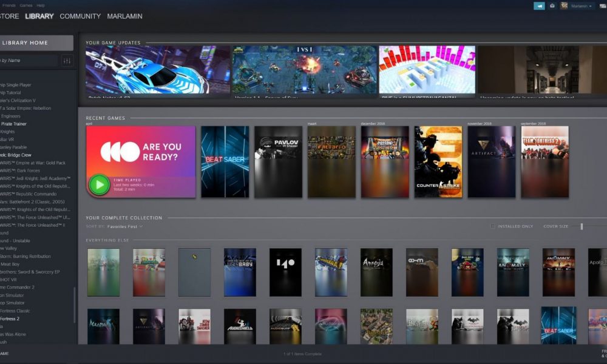Select Republic Commando in game list
This screenshot has width=607, height=364.
click(x=29, y=194)
